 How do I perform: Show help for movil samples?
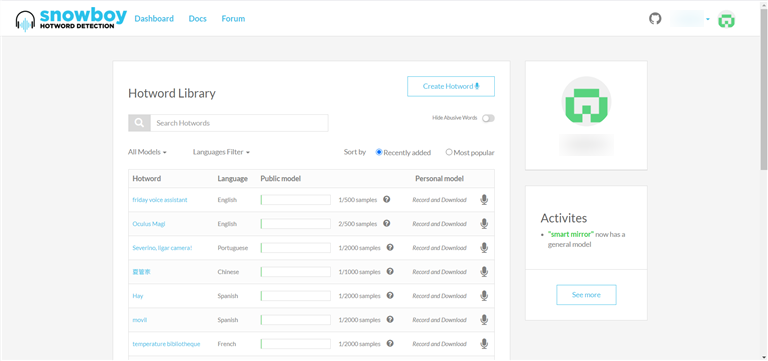390,319
